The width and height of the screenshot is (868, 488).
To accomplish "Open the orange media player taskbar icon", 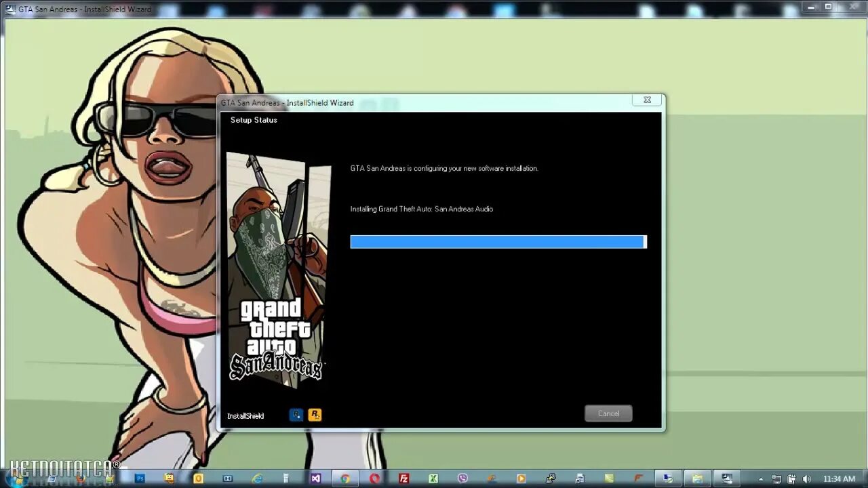I will pos(521,479).
